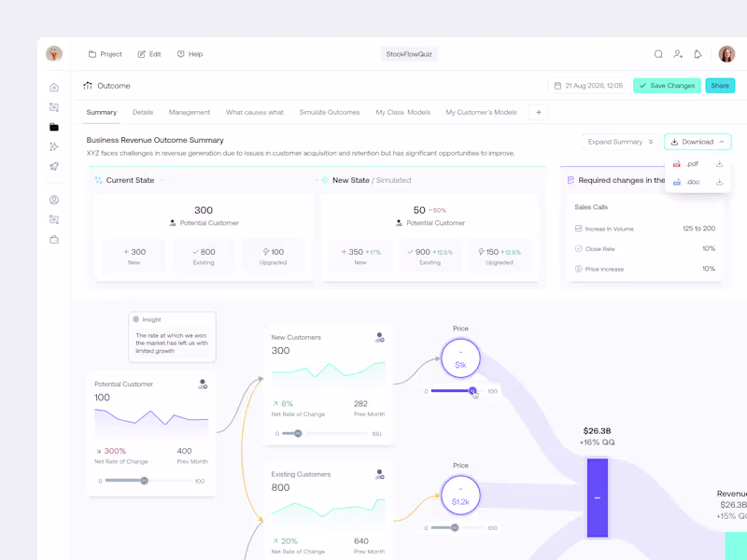This screenshot has height=560, width=747.
Task: Click the Share button
Action: tap(720, 86)
